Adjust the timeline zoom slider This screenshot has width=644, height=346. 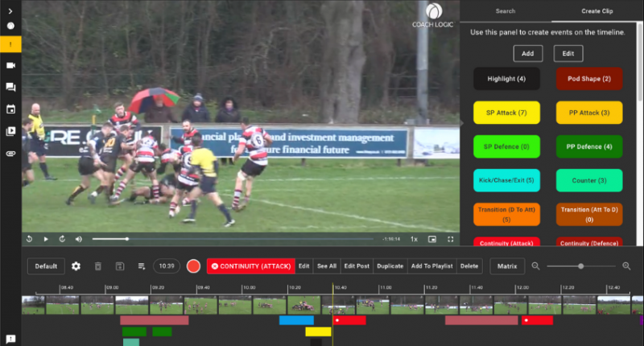coord(580,266)
